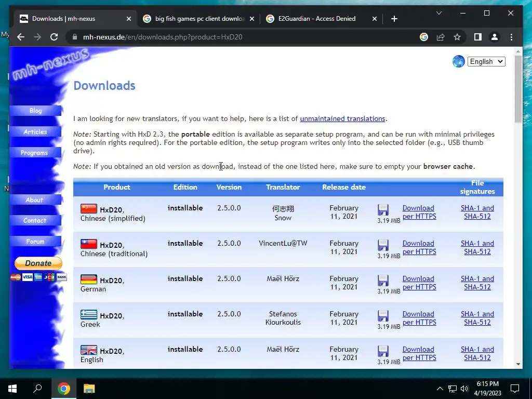Viewport: 532px width, 399px height.
Task: Open SHA-1 and SHA-512 for German
Action: (x=477, y=283)
